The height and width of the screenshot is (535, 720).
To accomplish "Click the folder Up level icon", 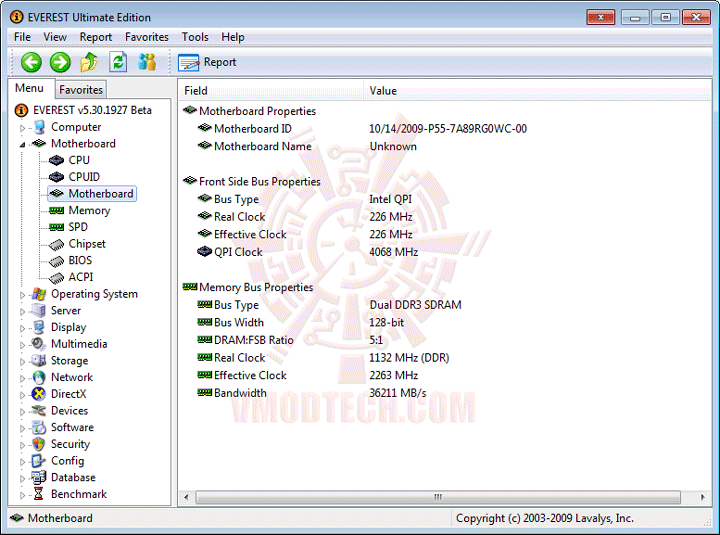I will point(89,62).
